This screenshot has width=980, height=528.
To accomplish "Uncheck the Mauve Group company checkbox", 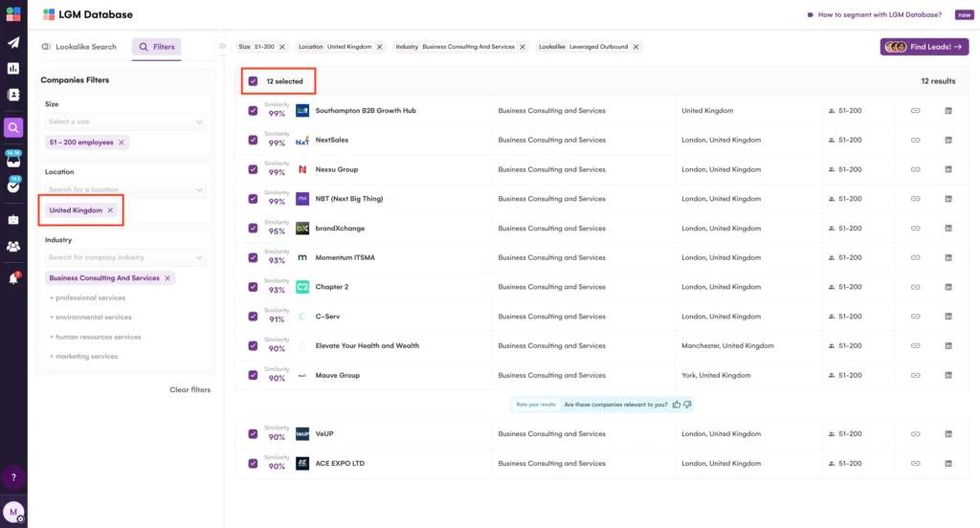I will (253, 375).
